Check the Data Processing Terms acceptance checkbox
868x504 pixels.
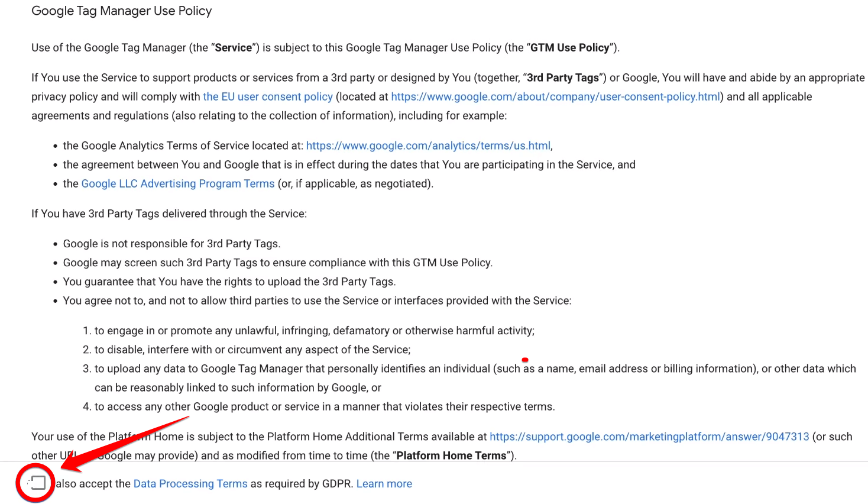38,483
